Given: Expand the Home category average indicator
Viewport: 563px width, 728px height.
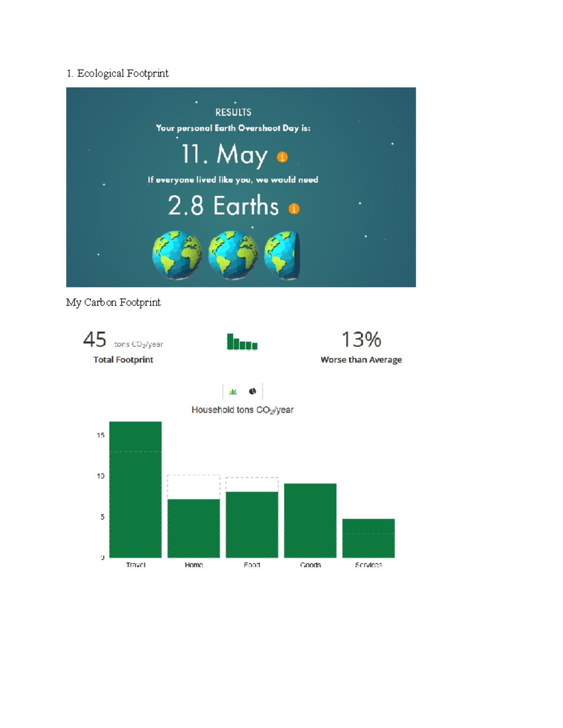Looking at the screenshot, I should [193, 488].
